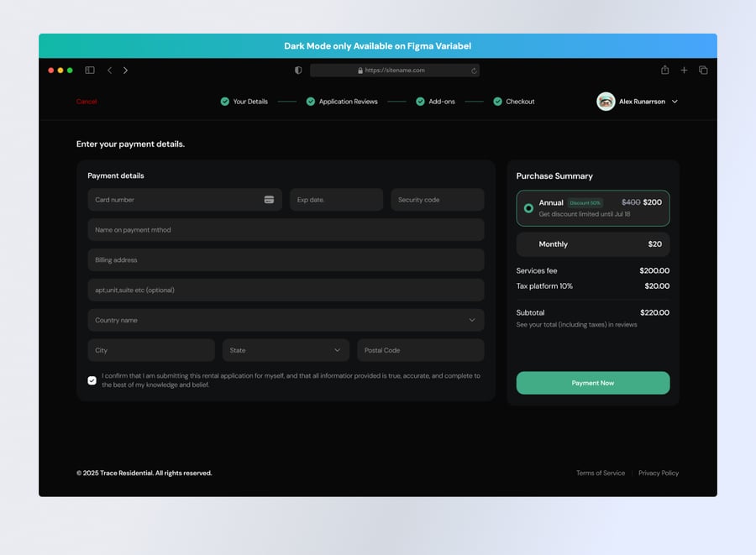Screen dimensions: 756x555
Task: Uncheck the rental application confirmation checkbox
Action: (92, 380)
